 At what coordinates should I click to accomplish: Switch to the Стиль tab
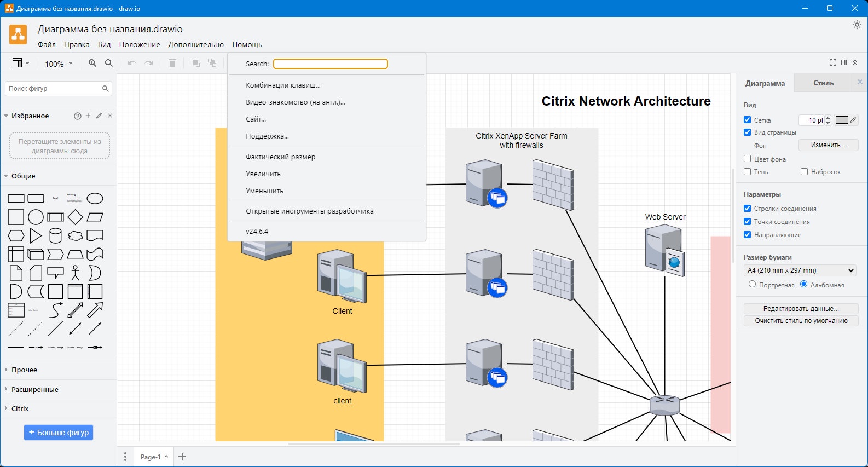point(823,83)
